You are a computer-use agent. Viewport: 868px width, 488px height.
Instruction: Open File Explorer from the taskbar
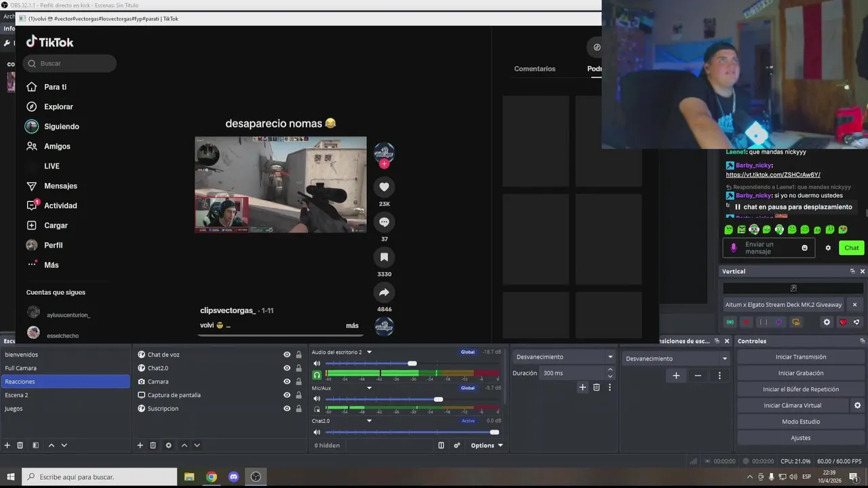pos(189,476)
